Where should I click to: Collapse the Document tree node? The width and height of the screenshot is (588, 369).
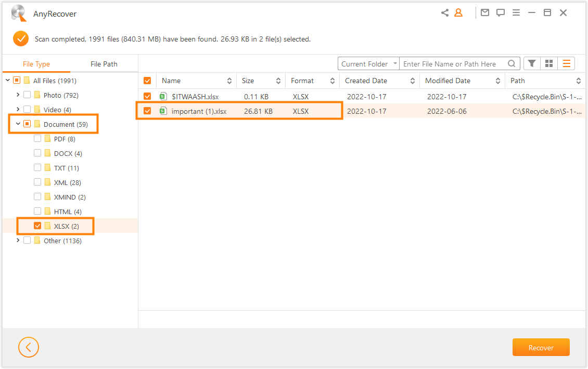tap(17, 124)
